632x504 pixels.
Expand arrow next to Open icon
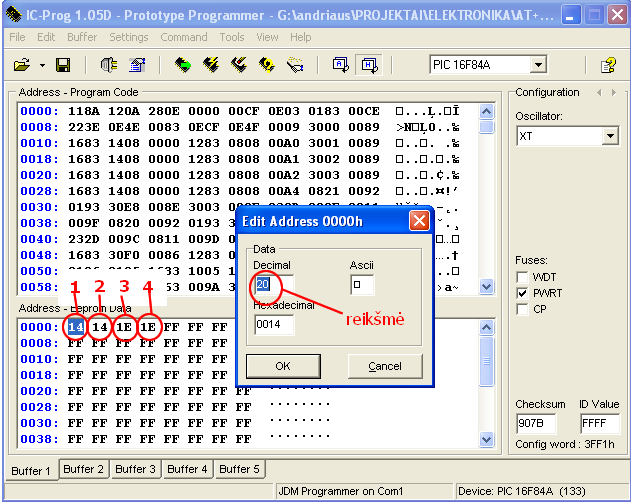click(x=42, y=65)
